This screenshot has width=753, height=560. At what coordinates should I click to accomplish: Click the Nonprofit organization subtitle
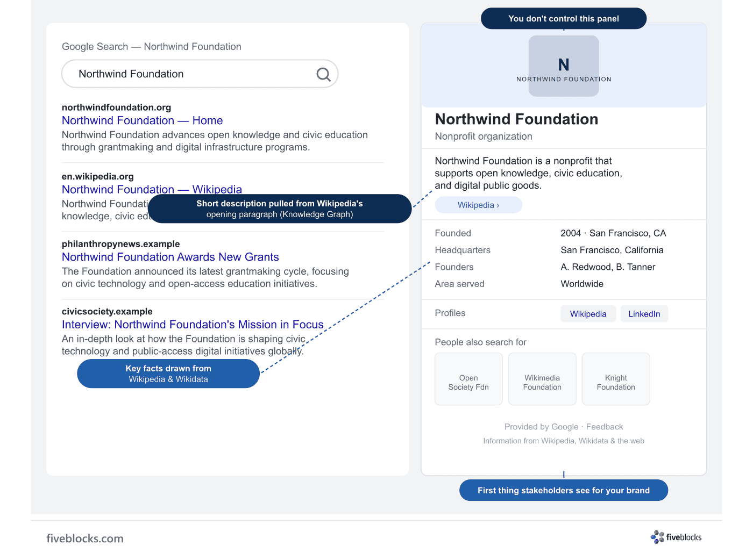(x=484, y=137)
